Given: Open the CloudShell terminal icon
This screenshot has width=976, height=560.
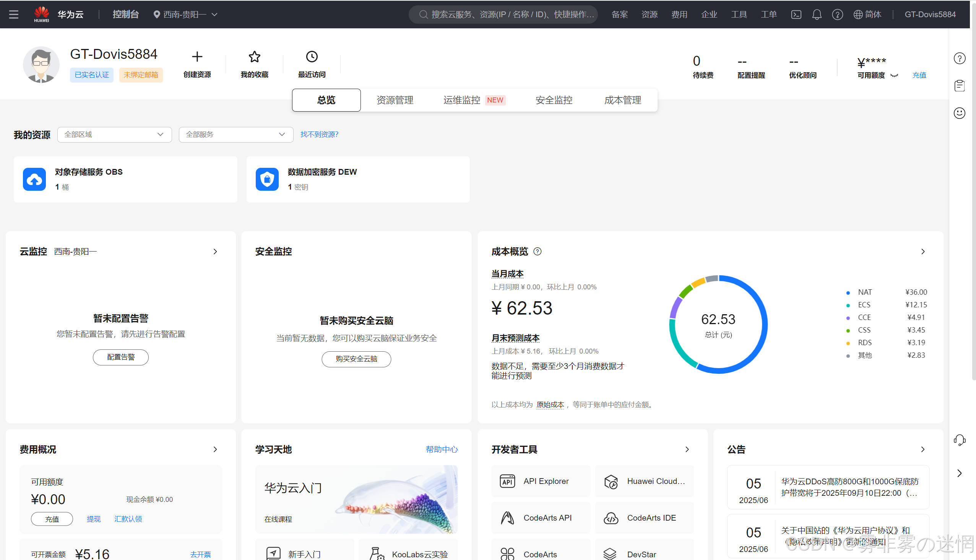Looking at the screenshot, I should pos(796,15).
